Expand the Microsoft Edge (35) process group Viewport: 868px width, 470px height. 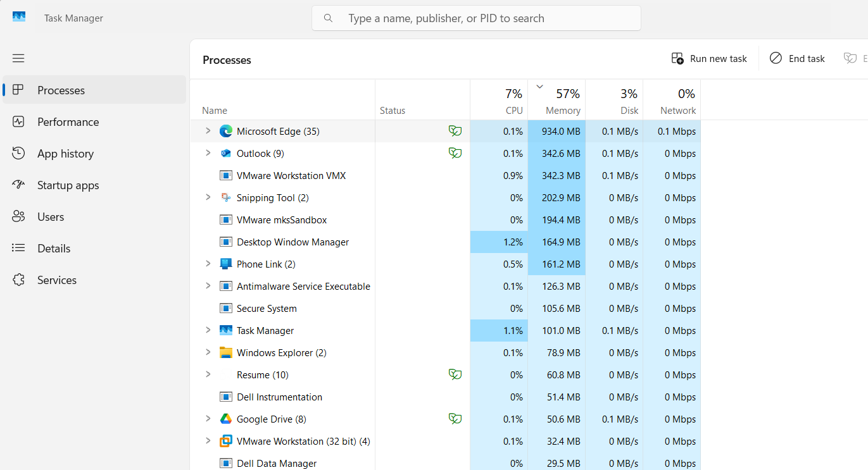click(x=208, y=131)
